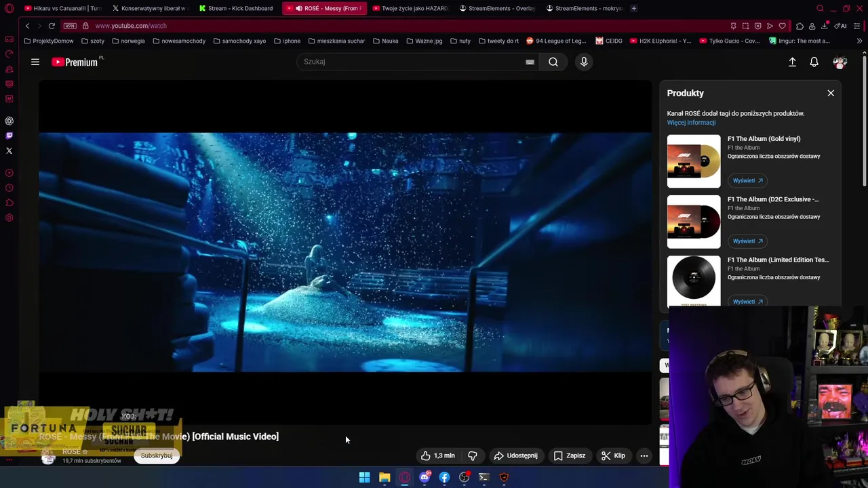
Task: Open nowesamochody bookmark folder
Action: 179,41
